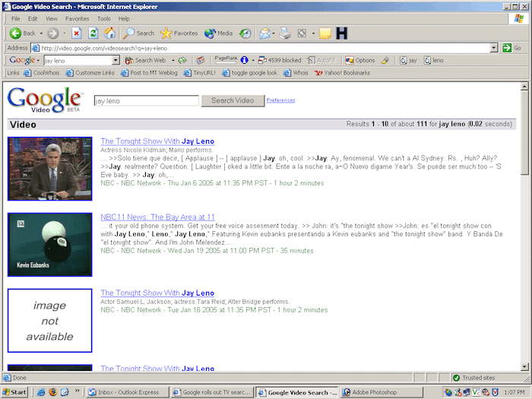
Task: Go to Home page icon
Action: click(x=109, y=33)
